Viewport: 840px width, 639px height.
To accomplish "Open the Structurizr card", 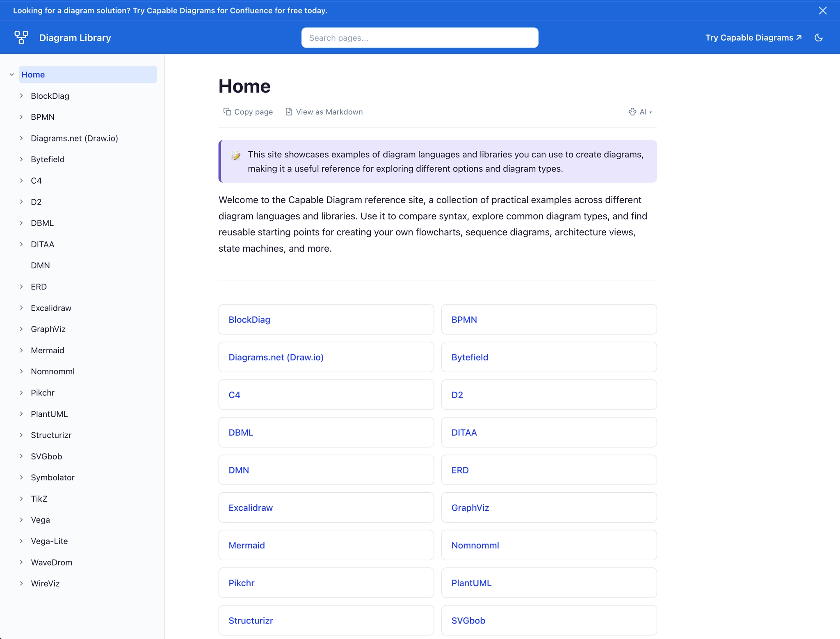I will 326,621.
